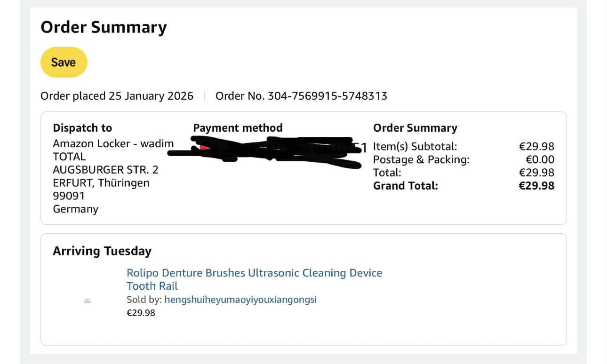The width and height of the screenshot is (607, 364).
Task: Click the ERFURT, Thüringen city line
Action: (101, 182)
